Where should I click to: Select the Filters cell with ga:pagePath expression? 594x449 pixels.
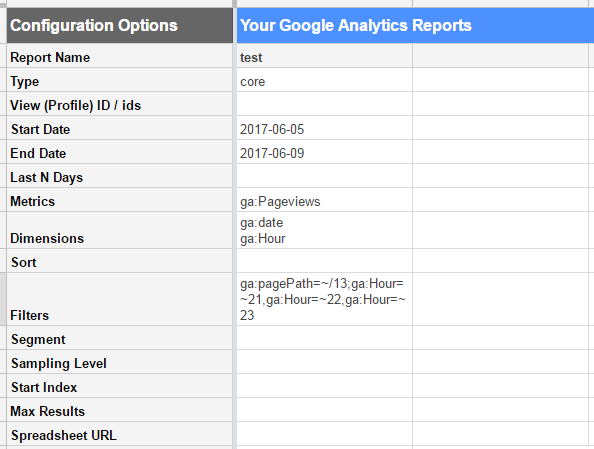tap(324, 299)
